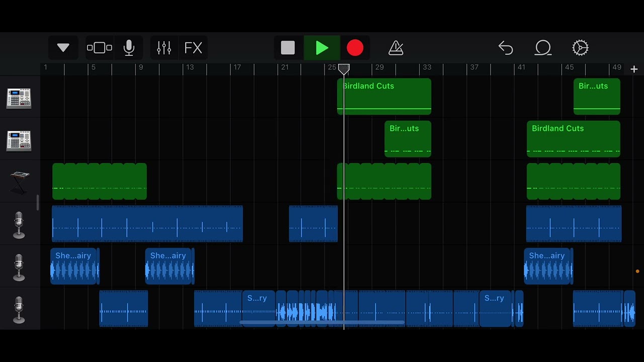
Task: Select the first green keyboard region at bar 2
Action: click(100, 181)
